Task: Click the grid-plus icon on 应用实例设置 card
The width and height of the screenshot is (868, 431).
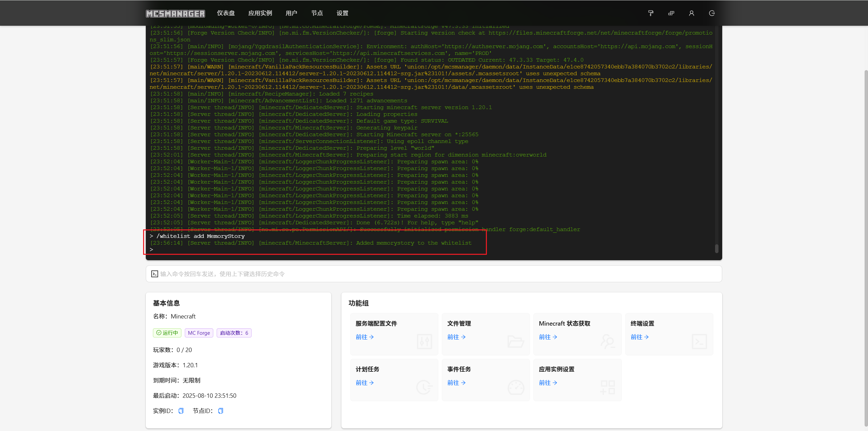Action: click(x=608, y=387)
